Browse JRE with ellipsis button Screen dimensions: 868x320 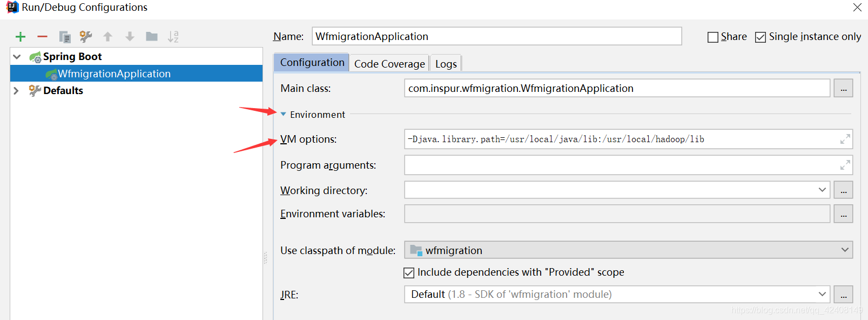pyautogui.click(x=843, y=294)
